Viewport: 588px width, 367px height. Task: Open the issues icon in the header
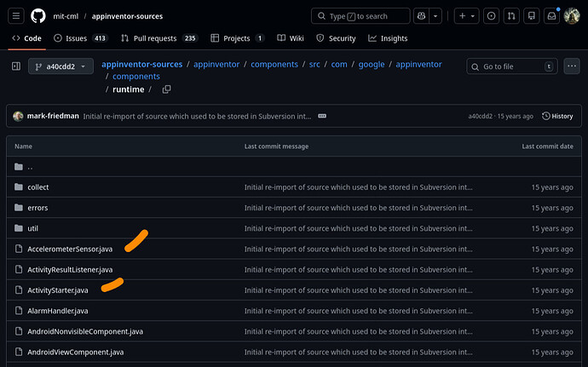491,16
